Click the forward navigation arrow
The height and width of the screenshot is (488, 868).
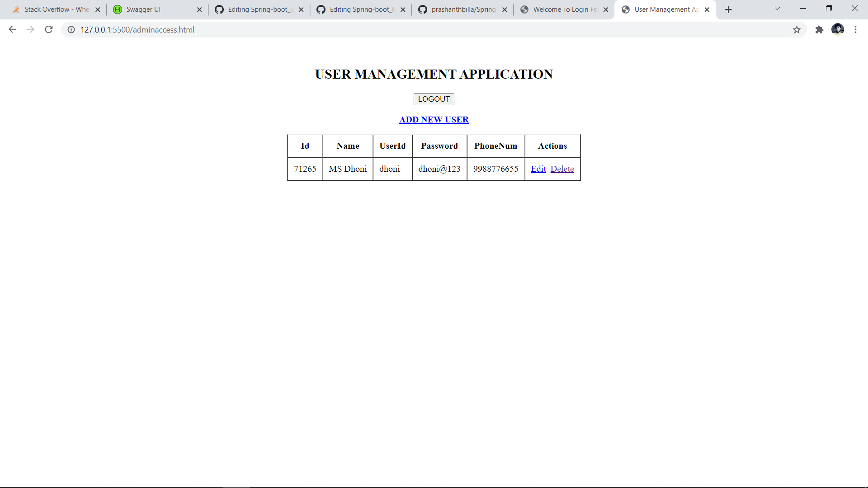pyautogui.click(x=30, y=29)
